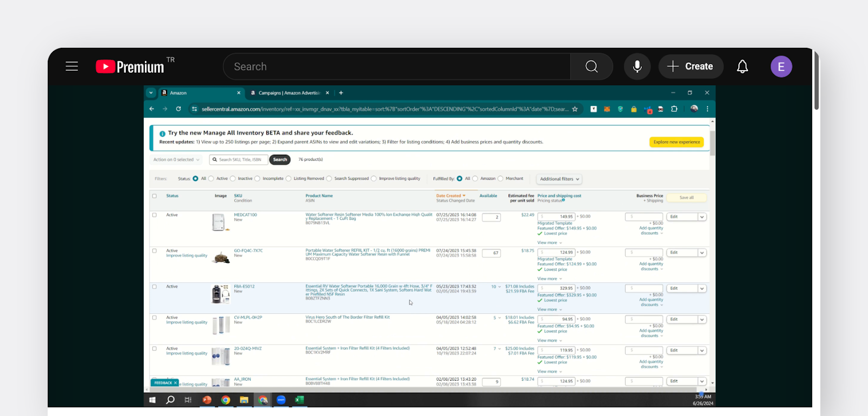This screenshot has height=416, width=868.
Task: Open Edit dropdown arrow for FBA-ES012
Action: [702, 288]
